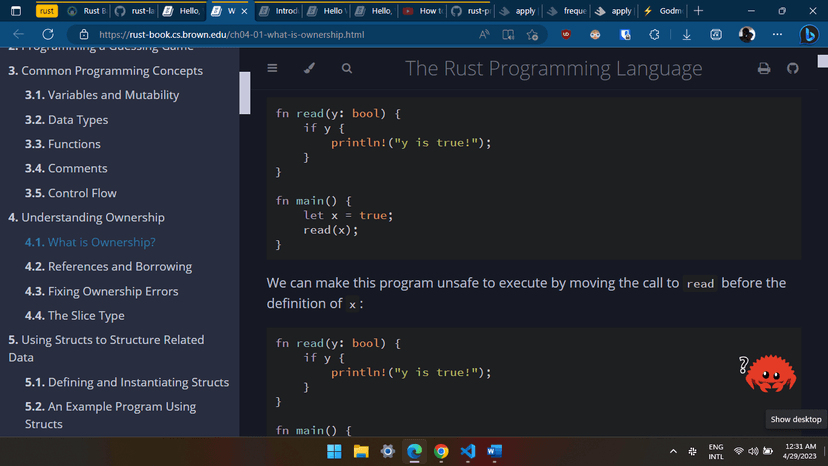Open the GitHub repository icon
The height and width of the screenshot is (466, 828).
pyautogui.click(x=793, y=69)
